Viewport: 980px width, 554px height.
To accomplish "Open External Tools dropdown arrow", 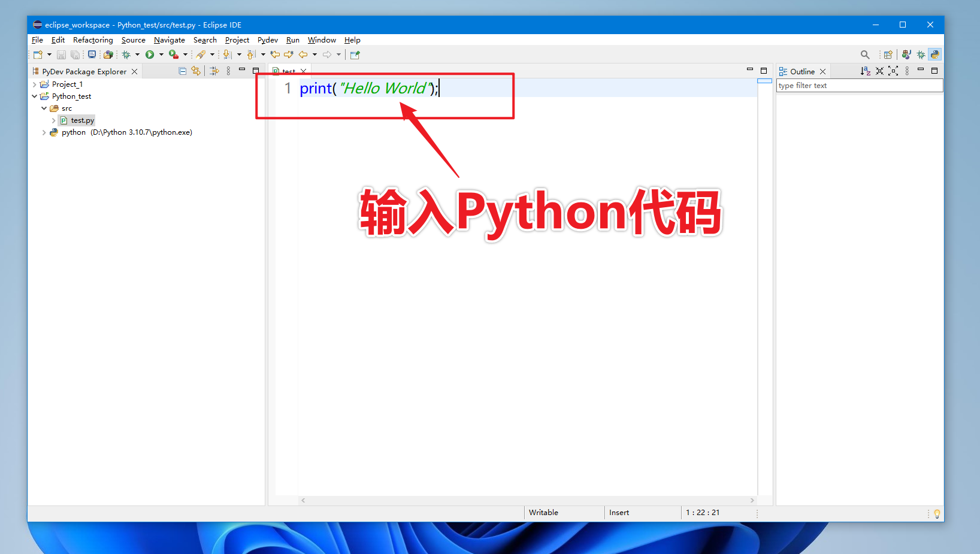I will pos(185,55).
